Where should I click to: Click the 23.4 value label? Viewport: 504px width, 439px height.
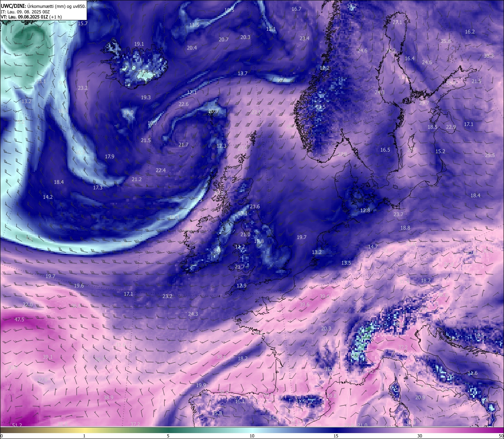(304, 38)
